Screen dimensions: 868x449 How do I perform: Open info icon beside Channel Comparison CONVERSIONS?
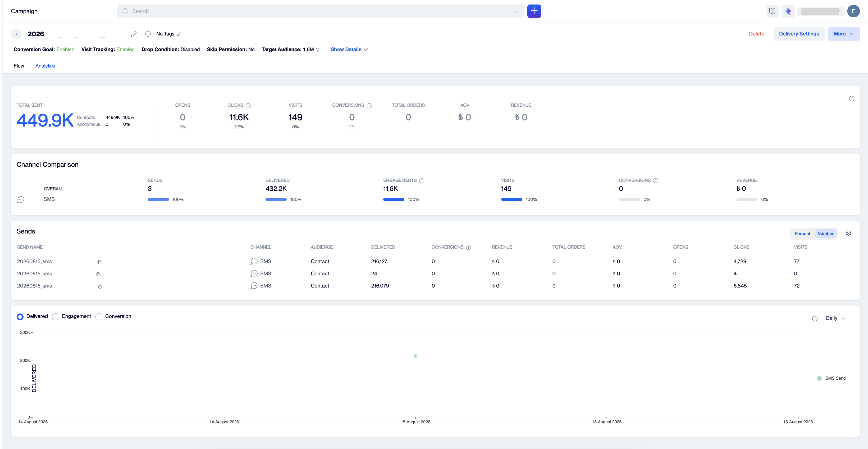(656, 181)
